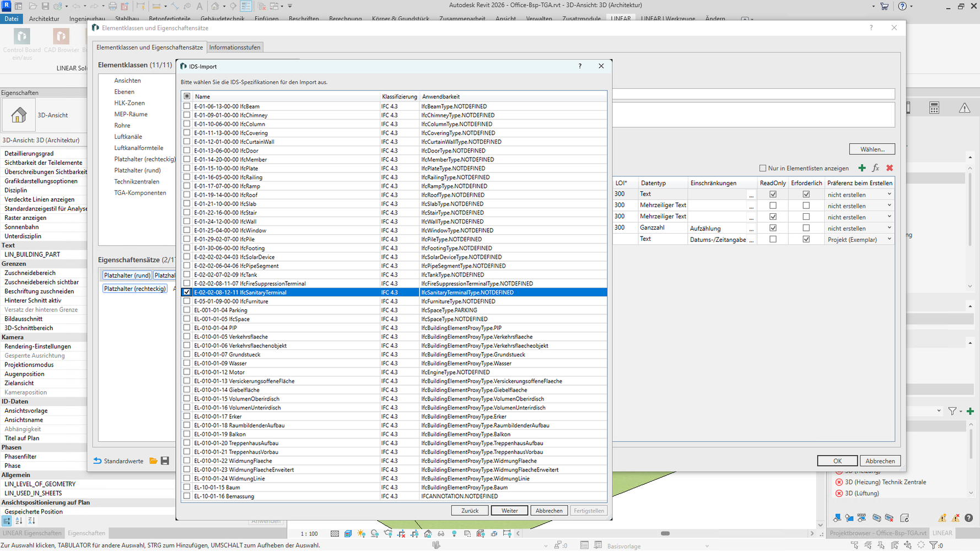Click the Zurück button
Screen dimensions: 980x551
click(470, 511)
